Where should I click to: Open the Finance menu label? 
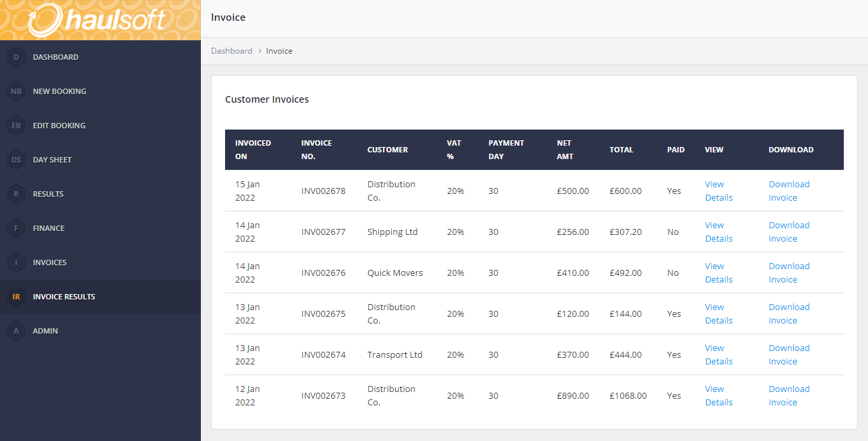tap(49, 228)
